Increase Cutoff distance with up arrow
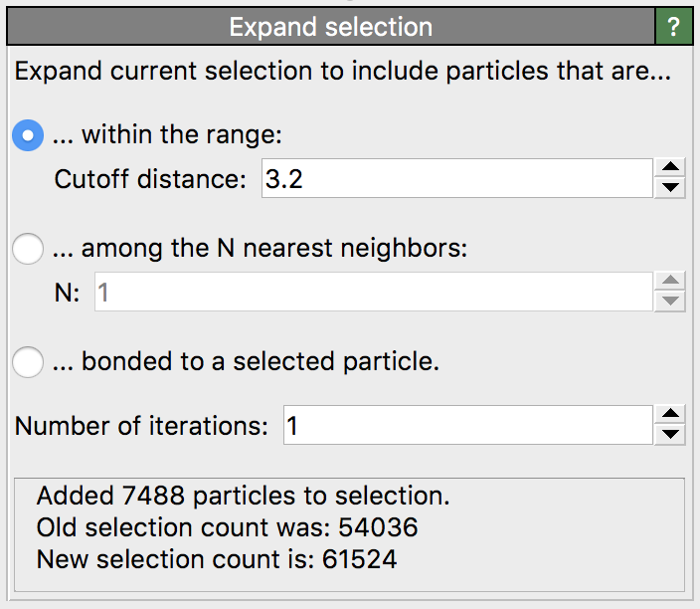Screen dimensions: 700x609 (x=671, y=169)
